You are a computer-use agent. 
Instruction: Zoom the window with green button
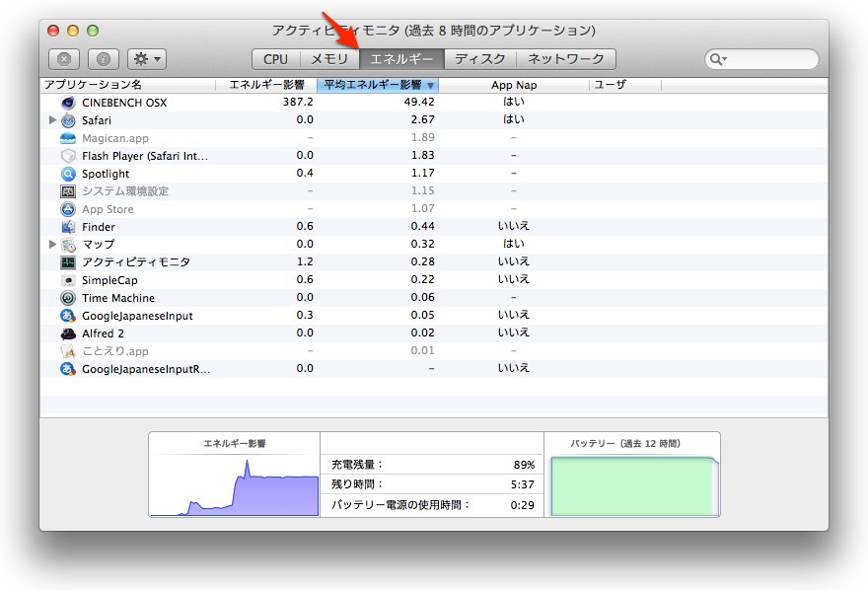pos(93,31)
